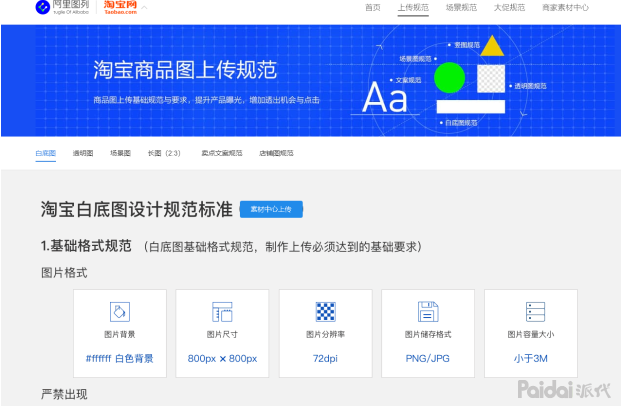Click the 1.基础格式规范 heading
The image size is (623, 406).
(86, 246)
